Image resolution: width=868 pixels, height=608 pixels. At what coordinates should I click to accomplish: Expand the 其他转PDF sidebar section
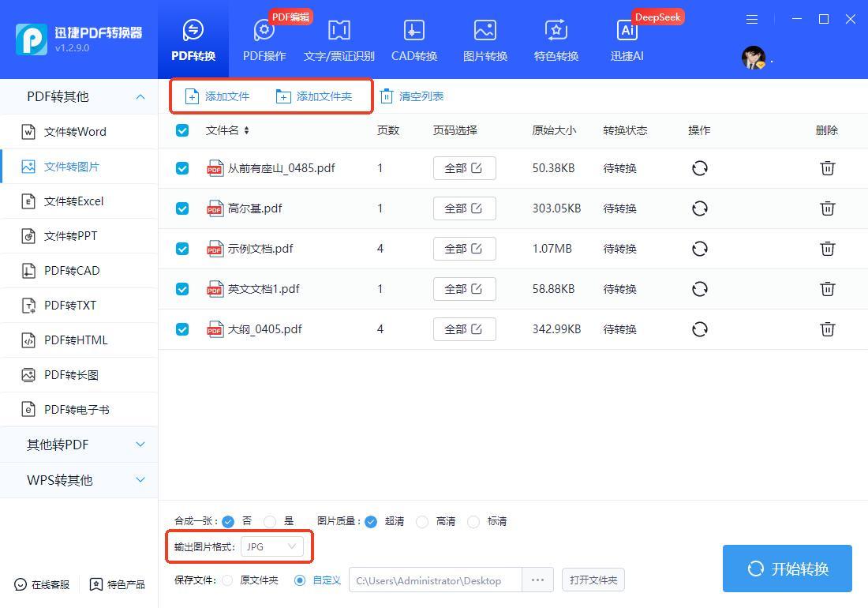tap(79, 445)
